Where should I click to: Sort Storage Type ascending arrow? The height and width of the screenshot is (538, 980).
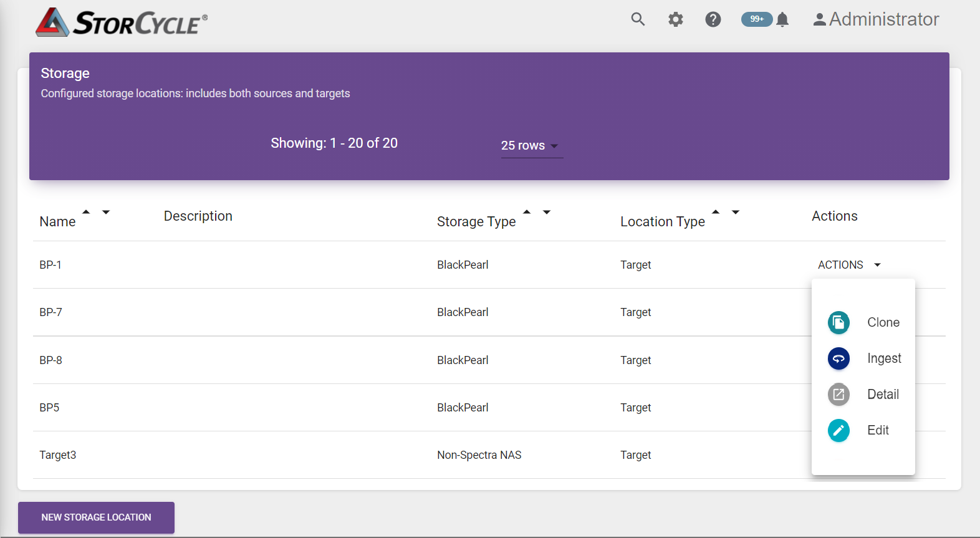pos(527,212)
